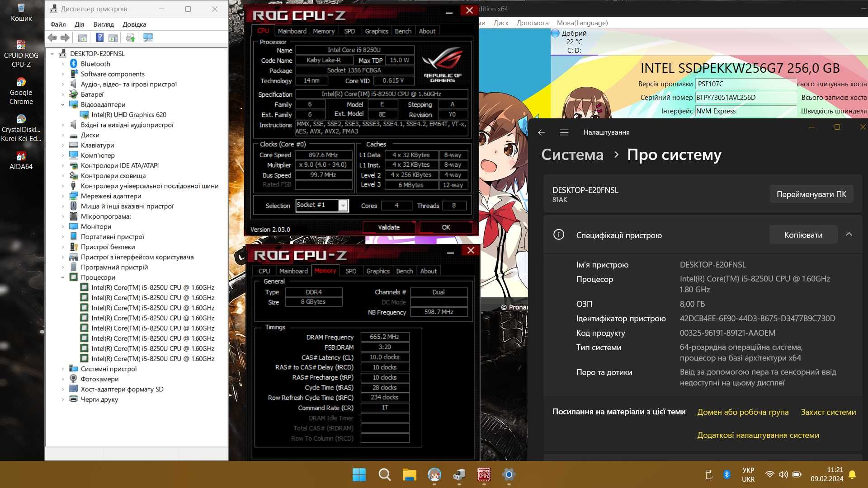Select AIDA64 desktop shortcut
This screenshot has width=868, height=488.
tap(21, 161)
